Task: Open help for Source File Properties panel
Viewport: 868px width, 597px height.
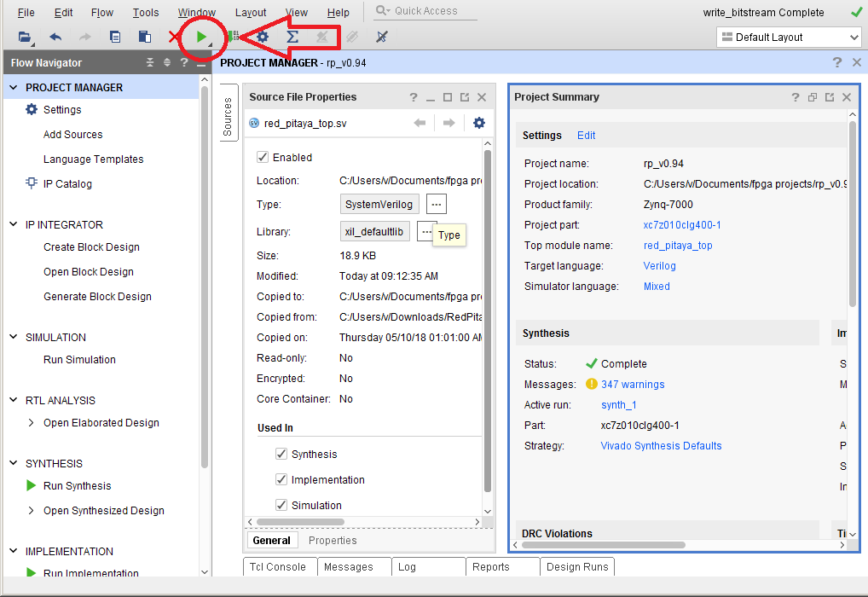Action: pyautogui.click(x=414, y=97)
